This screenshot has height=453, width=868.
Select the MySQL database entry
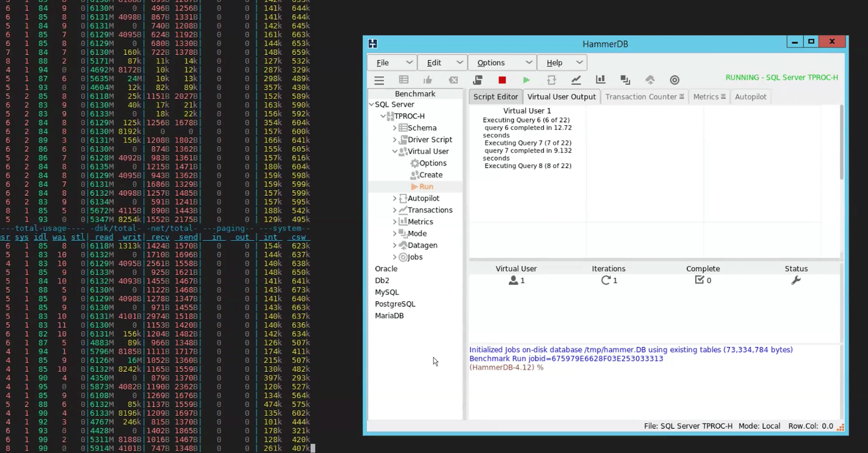[387, 293]
